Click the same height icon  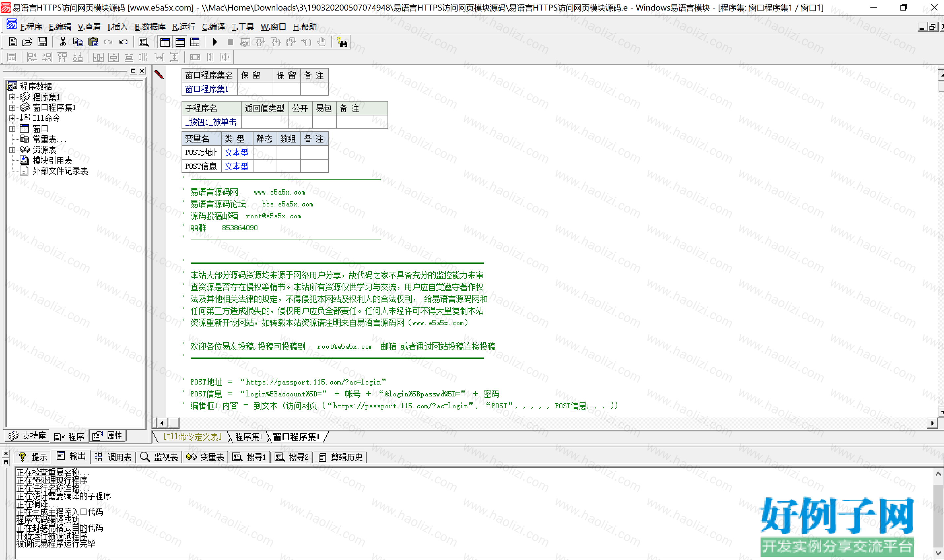point(210,57)
